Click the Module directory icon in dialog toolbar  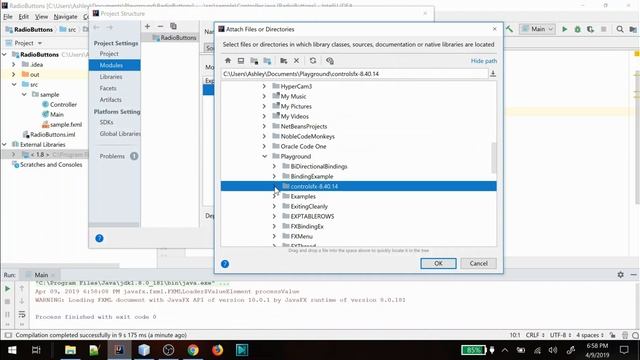click(267, 61)
